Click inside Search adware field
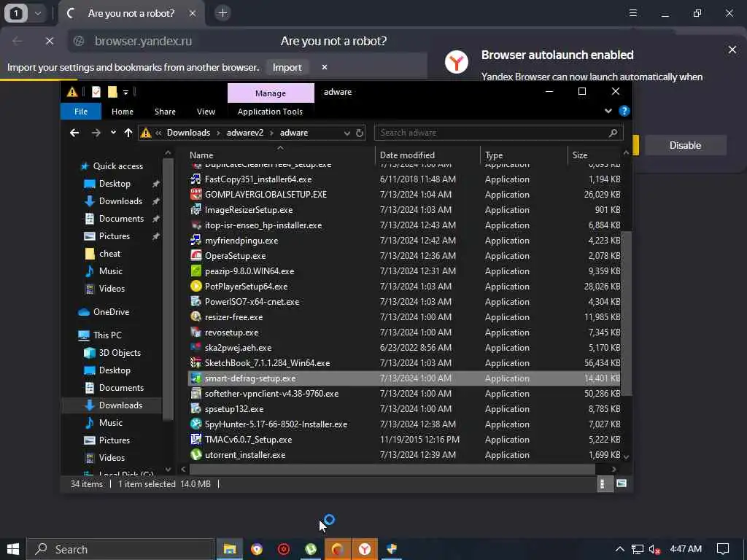This screenshot has width=747, height=560. [499, 133]
